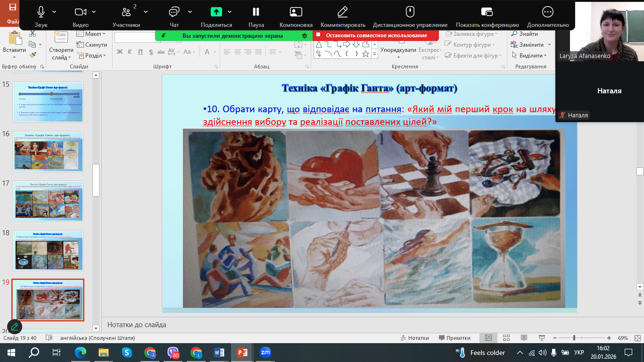The width and height of the screenshot is (644, 362).
Task: Open Примітки comments from status bar
Action: (x=454, y=338)
